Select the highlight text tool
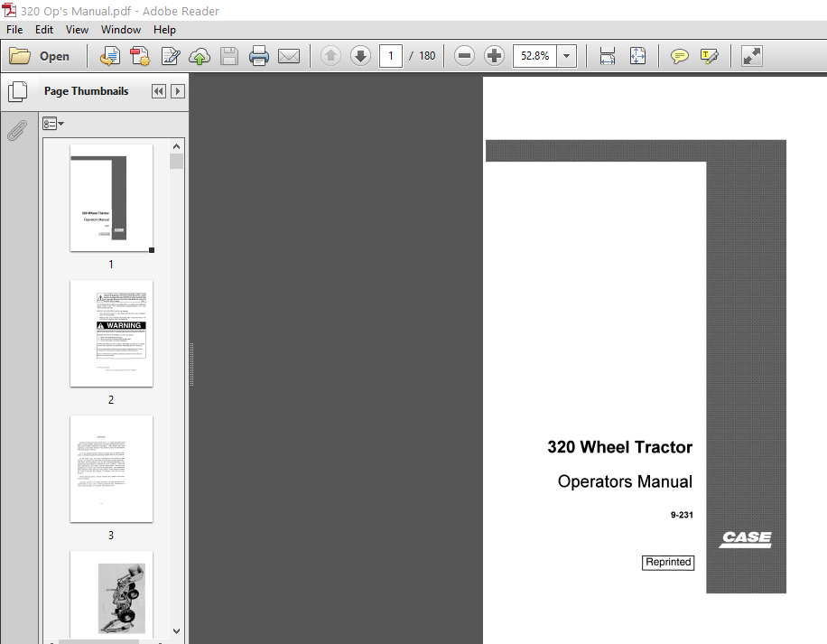This screenshot has width=827, height=644. (x=710, y=56)
